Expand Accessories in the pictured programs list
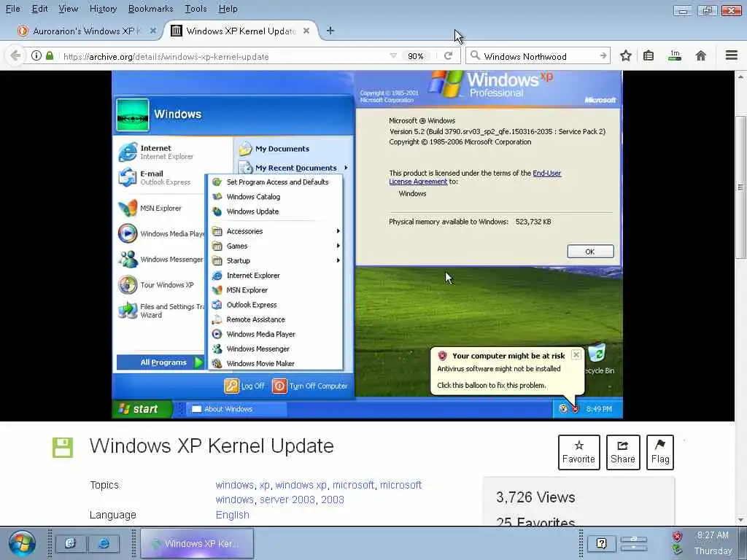747x560 pixels. click(x=276, y=231)
